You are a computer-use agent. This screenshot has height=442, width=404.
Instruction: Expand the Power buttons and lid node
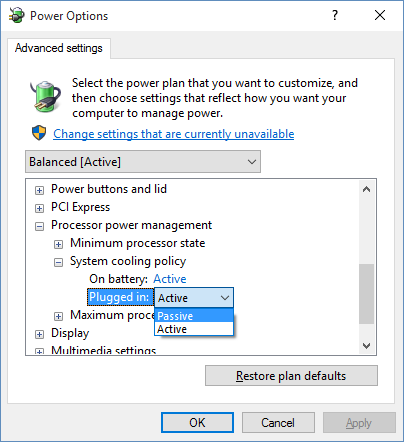click(39, 190)
